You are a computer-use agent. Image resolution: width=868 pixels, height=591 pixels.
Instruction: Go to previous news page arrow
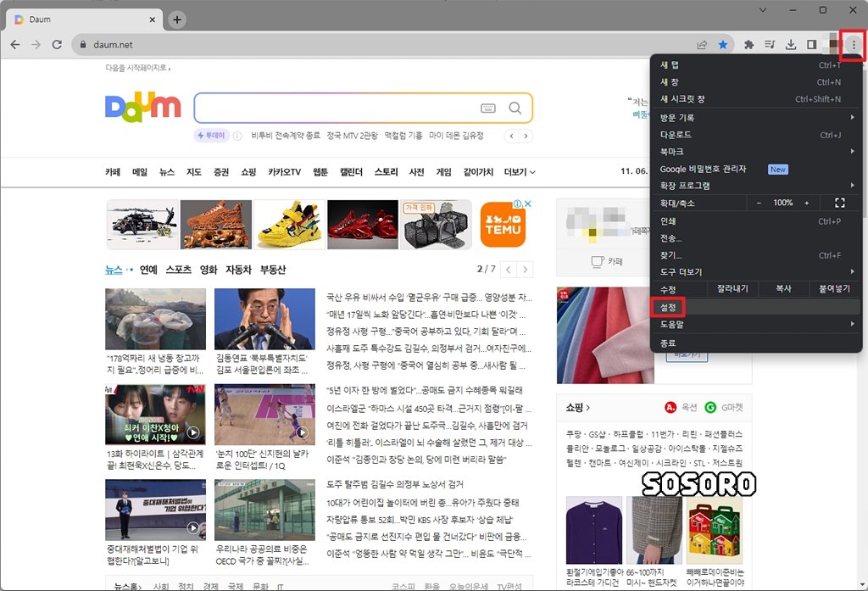coord(509,270)
